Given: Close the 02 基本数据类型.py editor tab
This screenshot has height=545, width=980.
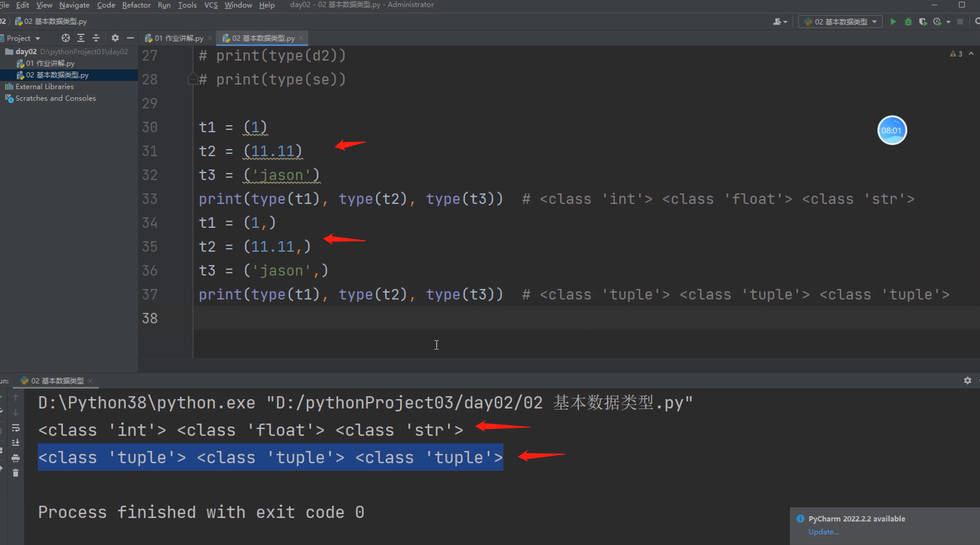Looking at the screenshot, I should [301, 38].
